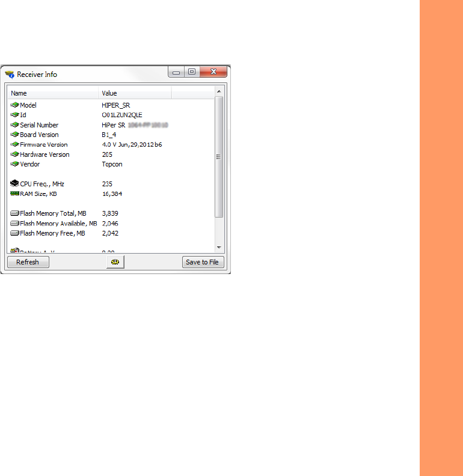Close the Receiver Info window

point(213,72)
